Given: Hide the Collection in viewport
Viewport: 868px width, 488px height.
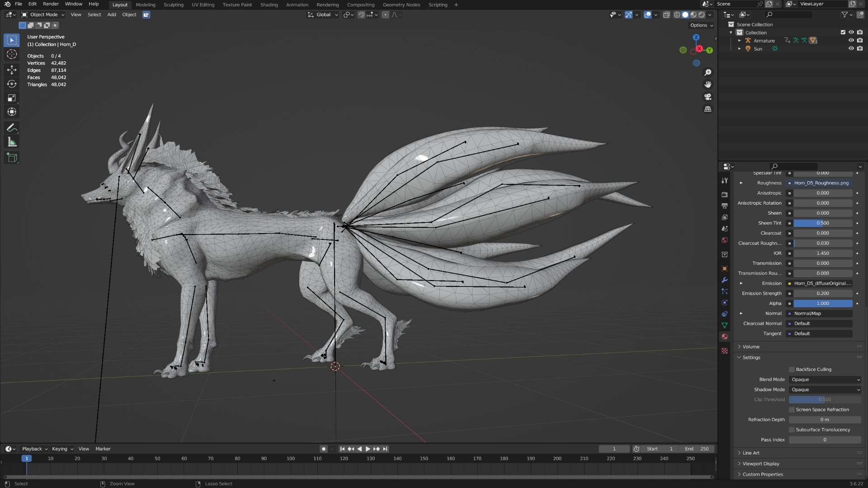Looking at the screenshot, I should tap(851, 33).
